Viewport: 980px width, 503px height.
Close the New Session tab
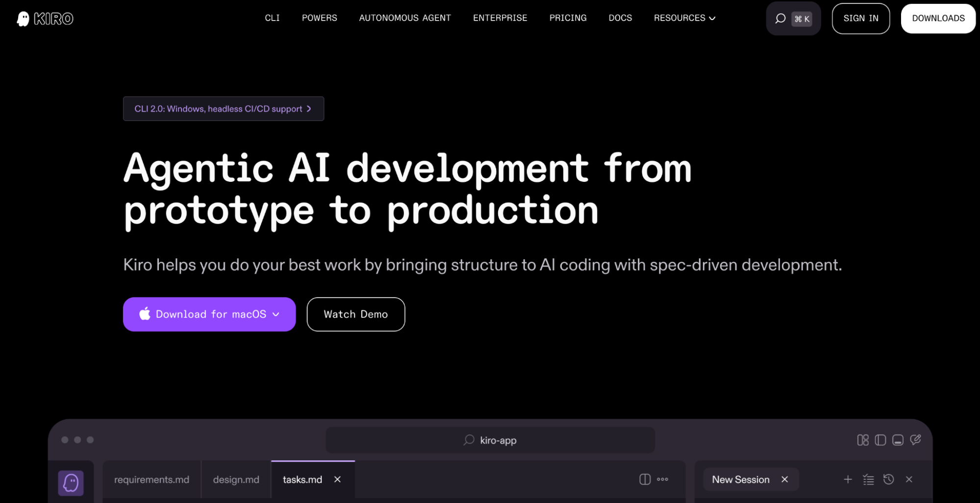pyautogui.click(x=784, y=479)
